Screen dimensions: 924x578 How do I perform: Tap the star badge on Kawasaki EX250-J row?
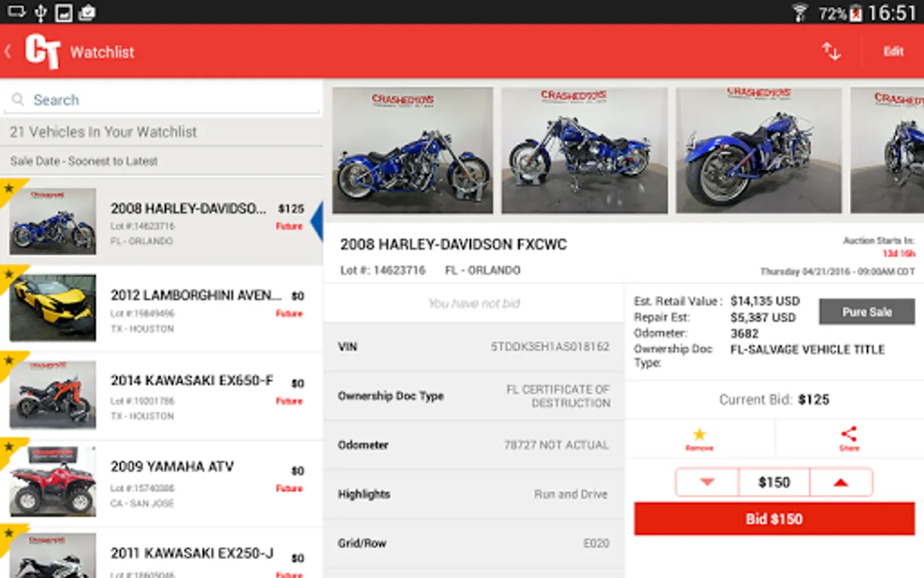(x=9, y=533)
